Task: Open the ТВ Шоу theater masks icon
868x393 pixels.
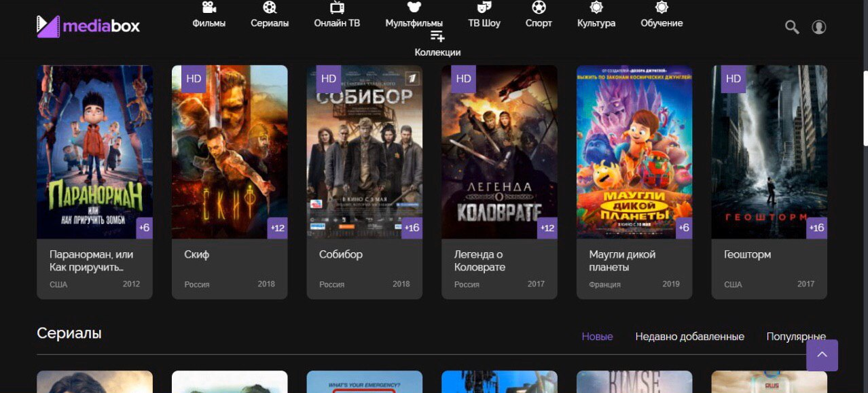Action: [x=484, y=7]
